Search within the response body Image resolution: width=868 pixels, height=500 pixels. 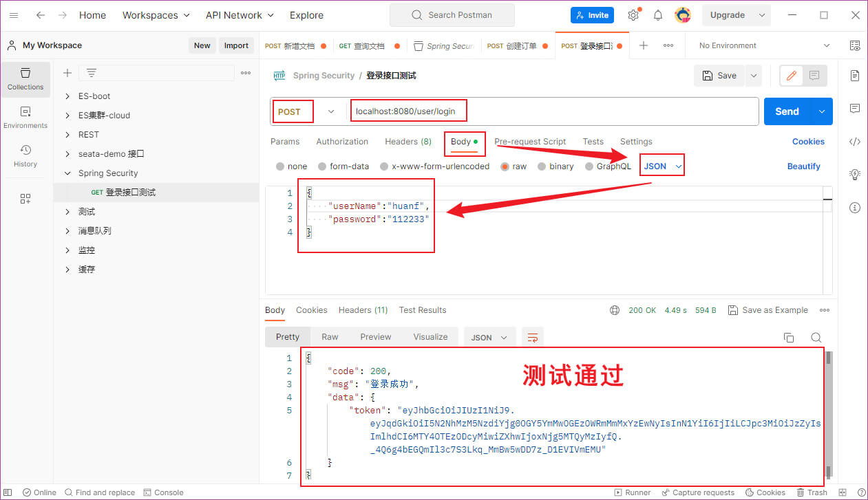[x=816, y=338]
